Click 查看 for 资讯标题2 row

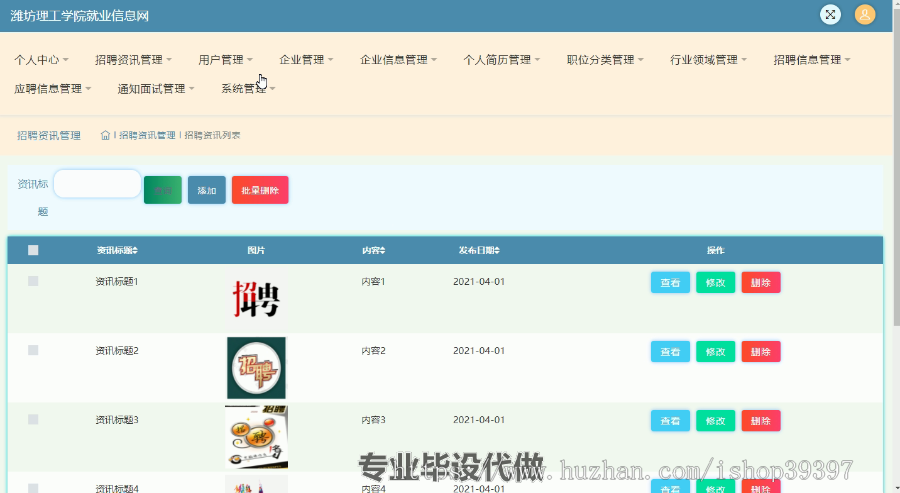point(670,352)
